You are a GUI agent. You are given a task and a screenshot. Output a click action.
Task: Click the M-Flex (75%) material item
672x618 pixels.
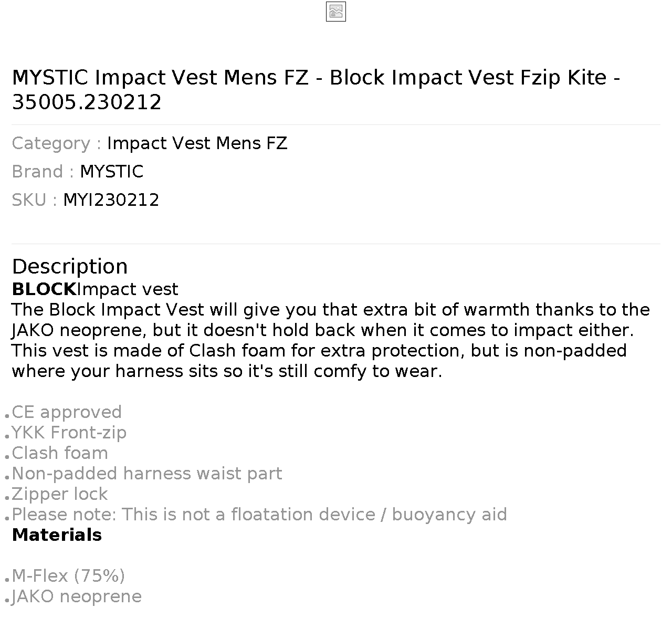(68, 576)
